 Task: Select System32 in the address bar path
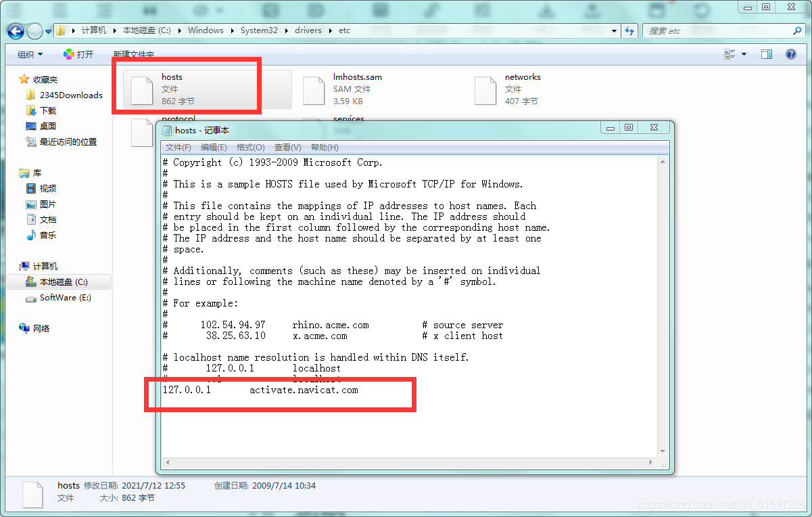(x=260, y=30)
